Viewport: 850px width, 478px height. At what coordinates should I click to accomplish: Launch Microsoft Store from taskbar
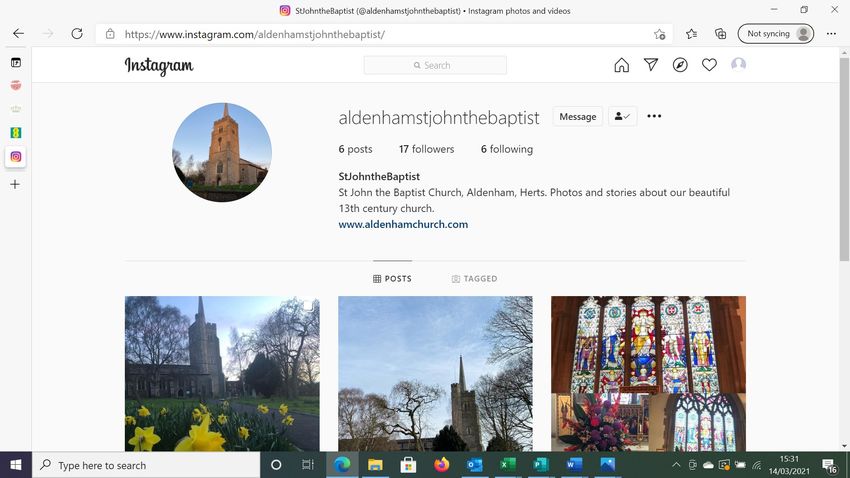408,465
